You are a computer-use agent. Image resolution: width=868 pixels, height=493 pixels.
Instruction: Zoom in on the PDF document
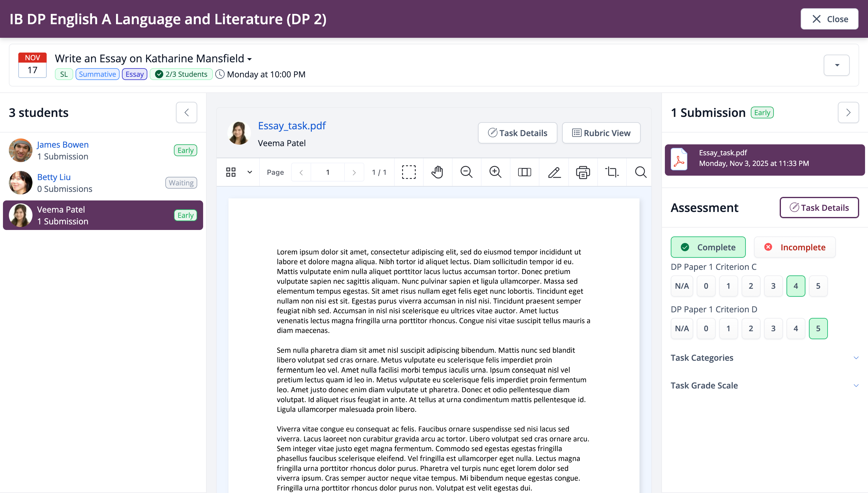tap(495, 172)
